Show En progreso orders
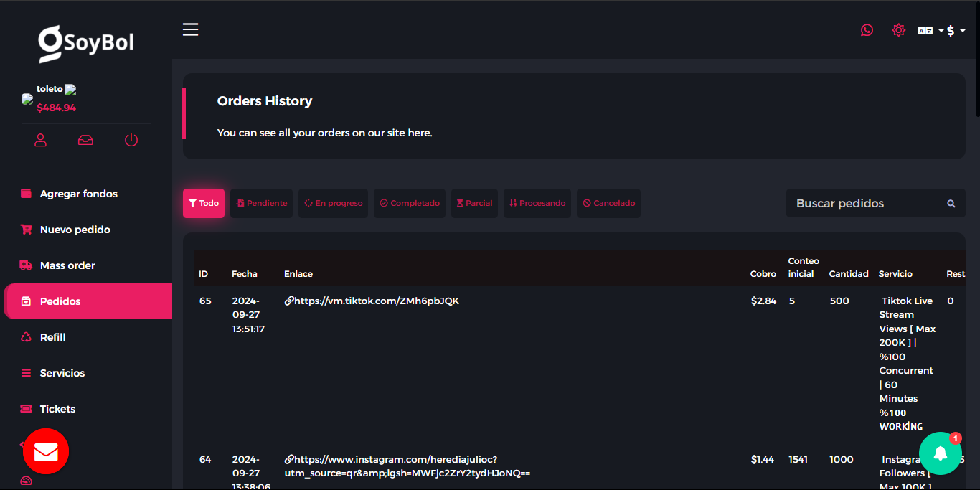980x490 pixels. 333,203
